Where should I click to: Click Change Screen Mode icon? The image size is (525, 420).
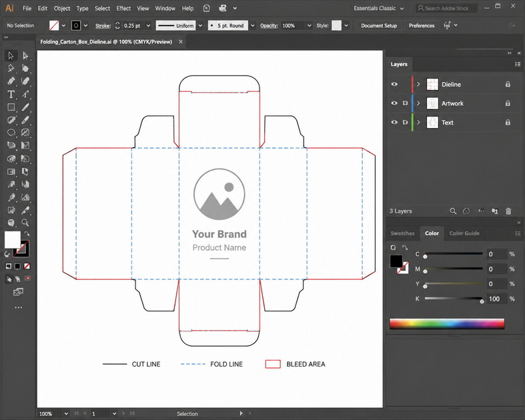(x=18, y=292)
